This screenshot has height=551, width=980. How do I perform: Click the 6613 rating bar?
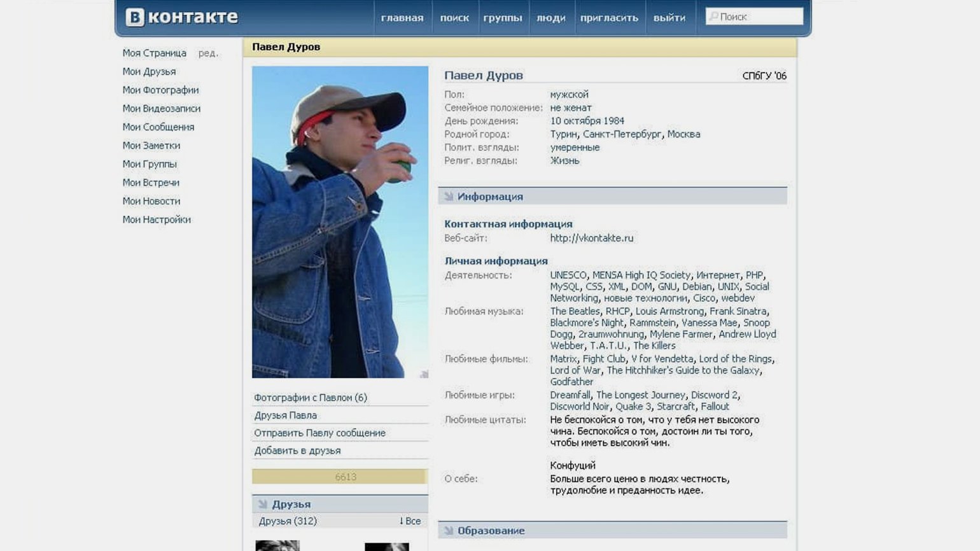(340, 477)
